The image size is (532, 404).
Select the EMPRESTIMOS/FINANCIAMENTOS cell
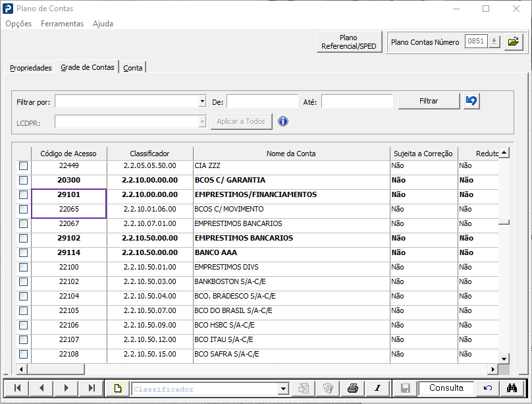291,195
